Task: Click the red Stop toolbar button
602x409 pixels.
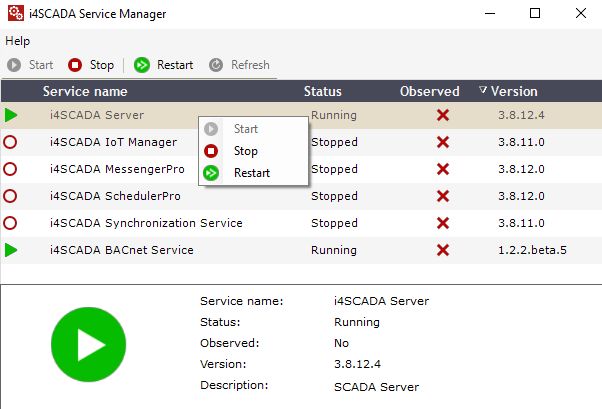Action: tap(91, 65)
